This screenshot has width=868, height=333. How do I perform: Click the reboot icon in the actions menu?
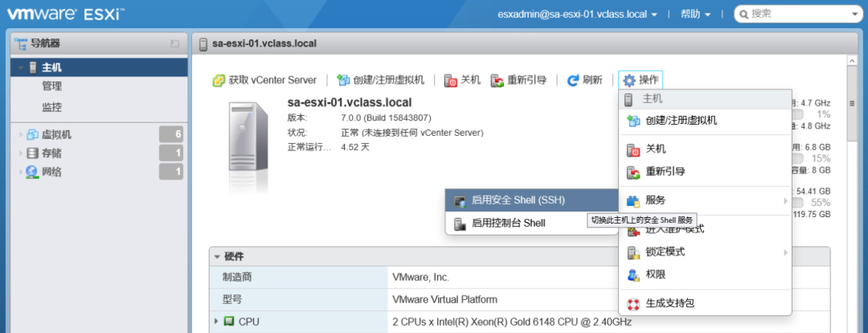[x=633, y=172]
